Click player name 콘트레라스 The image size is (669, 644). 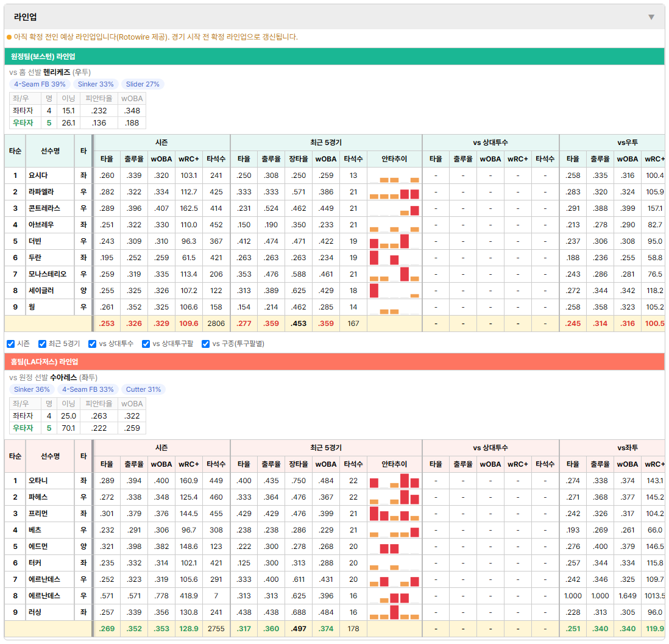pyautogui.click(x=44, y=208)
